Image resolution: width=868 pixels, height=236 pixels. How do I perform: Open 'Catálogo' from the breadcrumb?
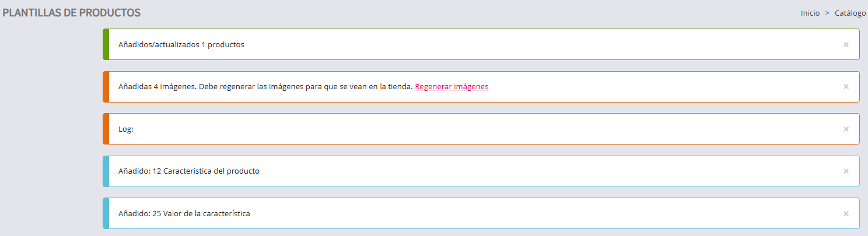click(x=850, y=13)
